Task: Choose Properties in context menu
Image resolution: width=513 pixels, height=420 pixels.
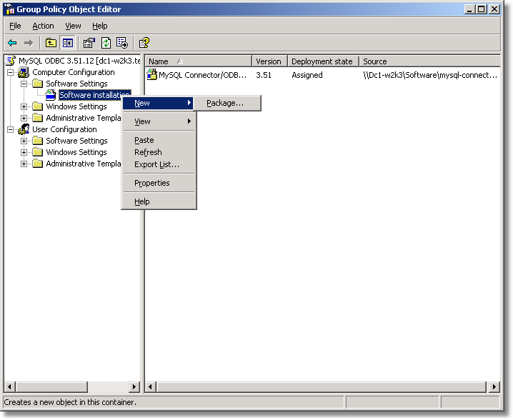Action: tap(159, 183)
